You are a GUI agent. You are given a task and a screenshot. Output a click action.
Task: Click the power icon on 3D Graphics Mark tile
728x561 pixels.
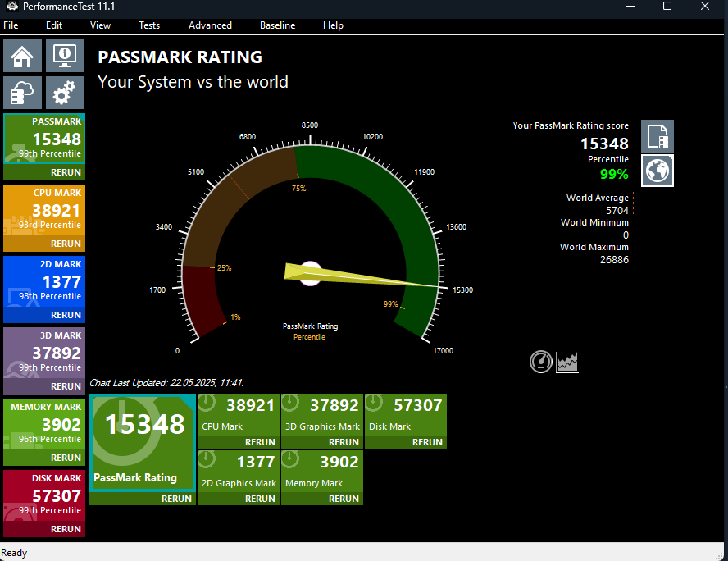(290, 403)
